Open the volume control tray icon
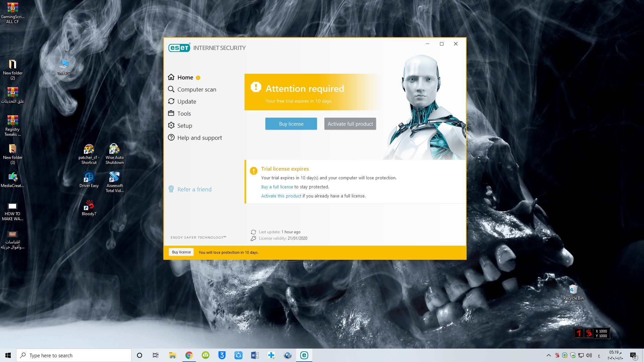The width and height of the screenshot is (644, 362). click(589, 355)
